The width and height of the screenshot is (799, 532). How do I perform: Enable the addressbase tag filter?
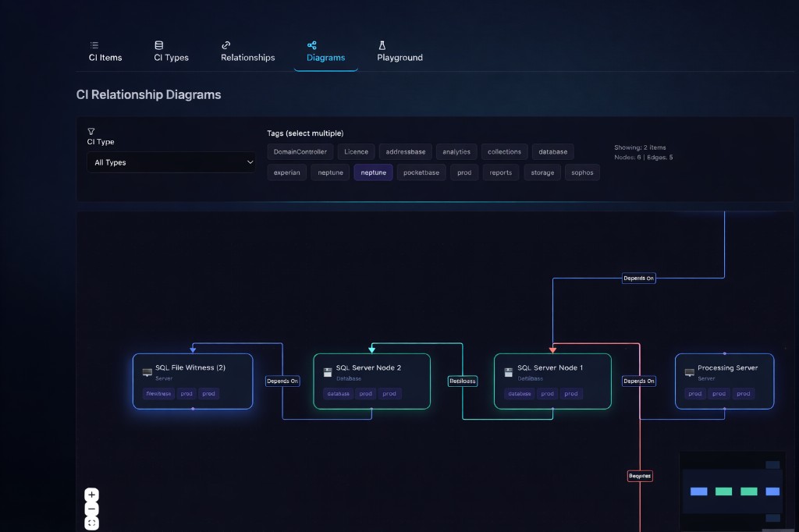pos(406,152)
